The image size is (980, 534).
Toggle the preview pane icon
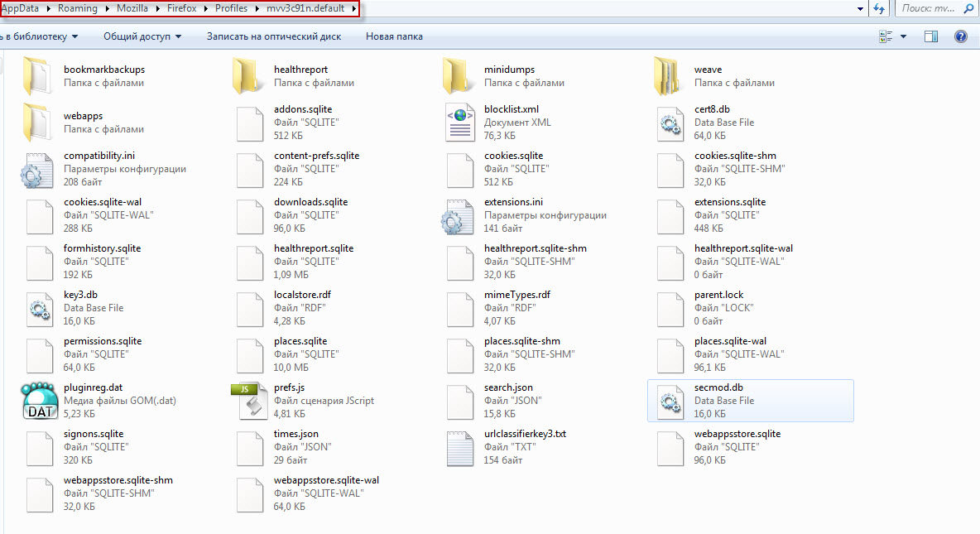[930, 36]
